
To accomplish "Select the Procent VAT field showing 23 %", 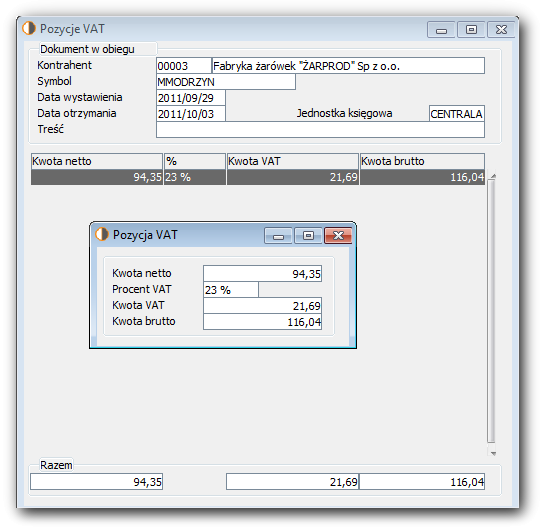I will 231,290.
